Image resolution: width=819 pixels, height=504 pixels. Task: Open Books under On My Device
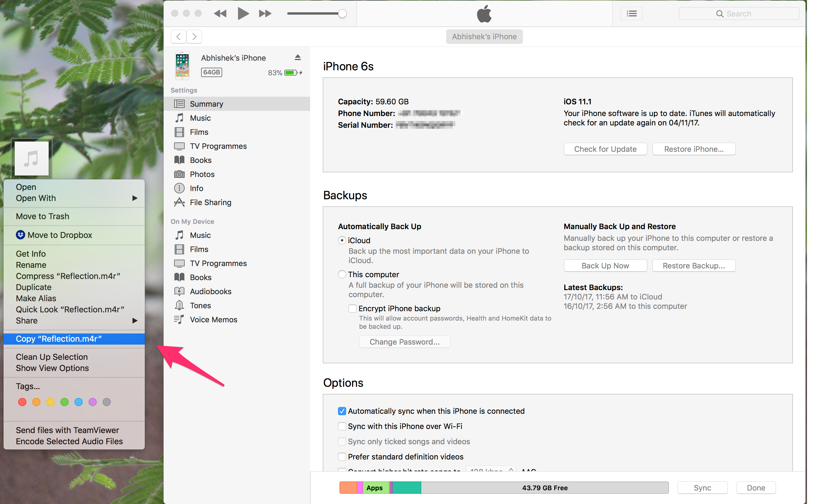click(x=237, y=277)
